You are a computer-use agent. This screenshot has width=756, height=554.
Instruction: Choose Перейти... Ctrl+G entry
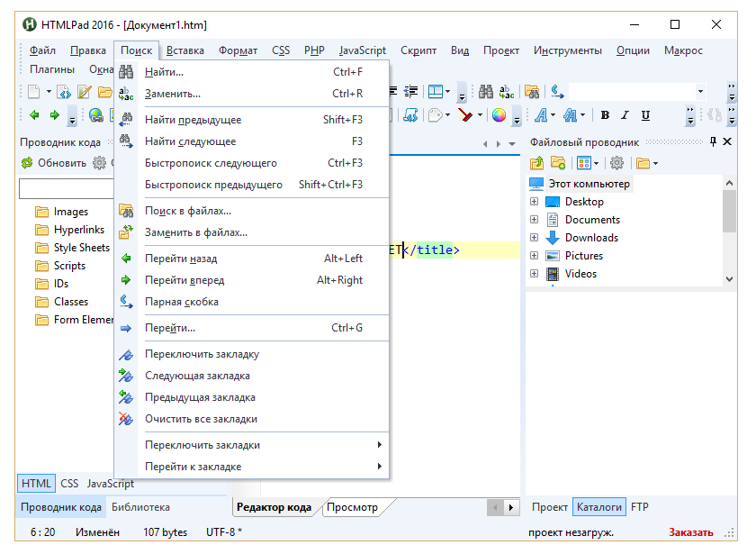coord(251,328)
